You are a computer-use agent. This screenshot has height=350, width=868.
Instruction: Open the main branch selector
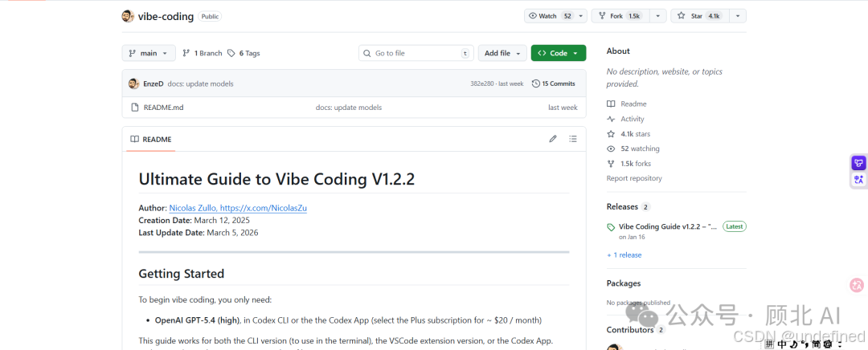pyautogui.click(x=149, y=53)
